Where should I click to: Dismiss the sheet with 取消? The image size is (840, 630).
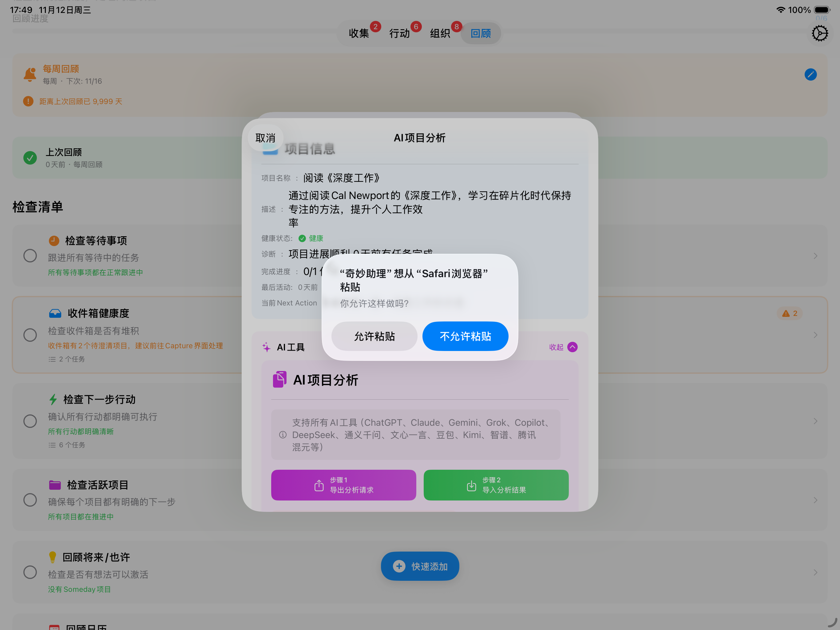tap(265, 138)
